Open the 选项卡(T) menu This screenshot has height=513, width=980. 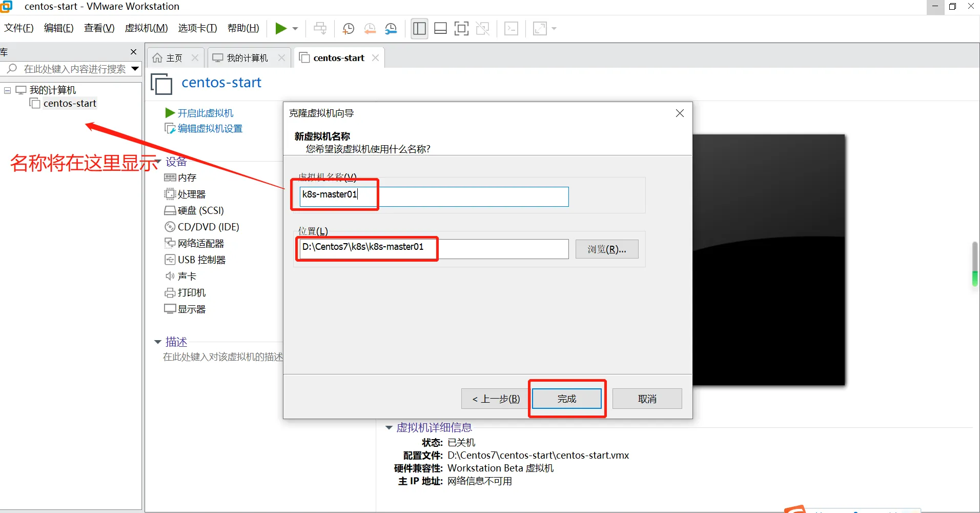[x=197, y=28]
